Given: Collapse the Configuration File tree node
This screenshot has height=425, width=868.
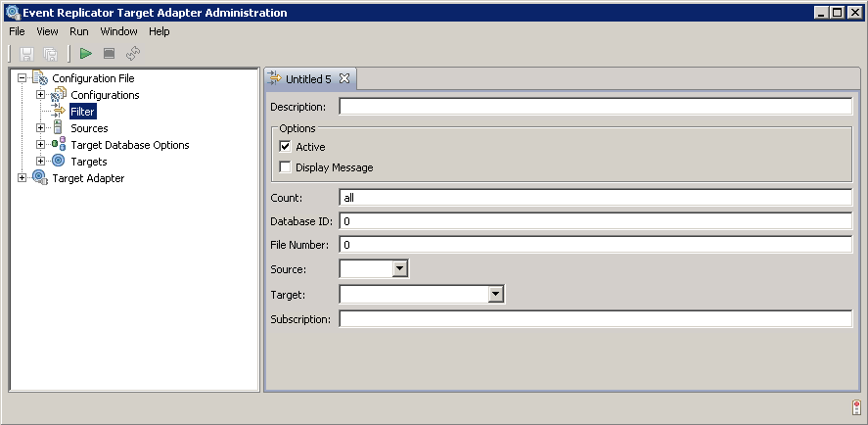Looking at the screenshot, I should click(x=23, y=78).
